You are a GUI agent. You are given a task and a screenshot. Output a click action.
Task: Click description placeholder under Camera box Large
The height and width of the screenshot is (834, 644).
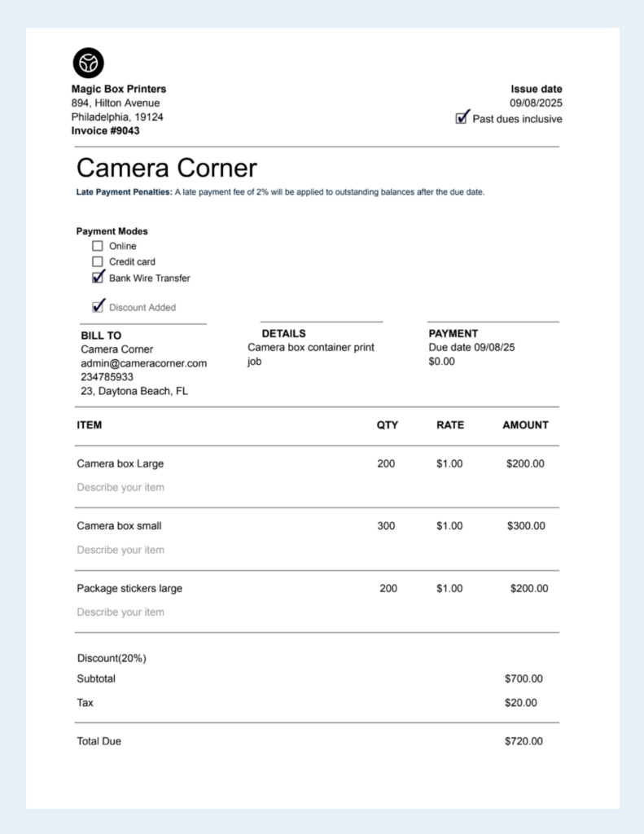[x=120, y=487]
